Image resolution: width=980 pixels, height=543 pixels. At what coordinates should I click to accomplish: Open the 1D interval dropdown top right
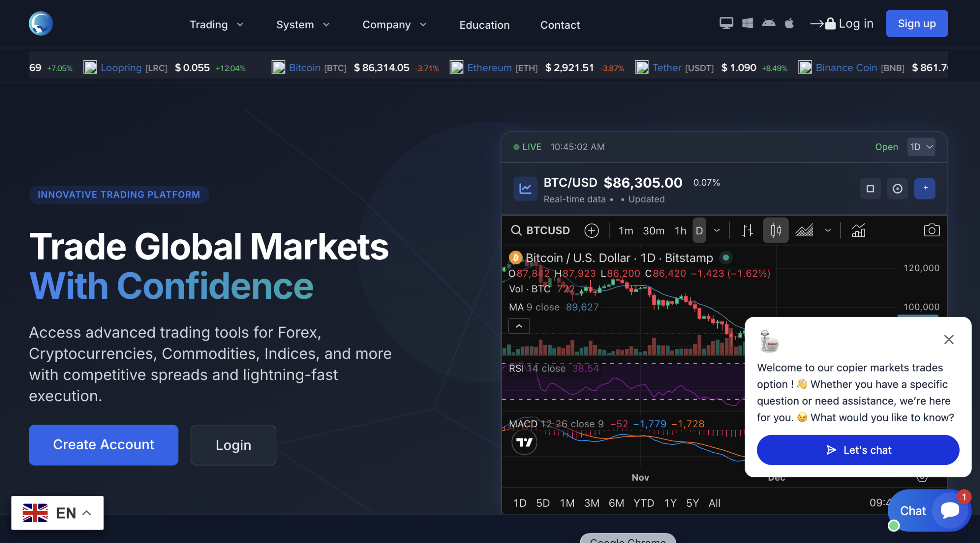(x=921, y=147)
